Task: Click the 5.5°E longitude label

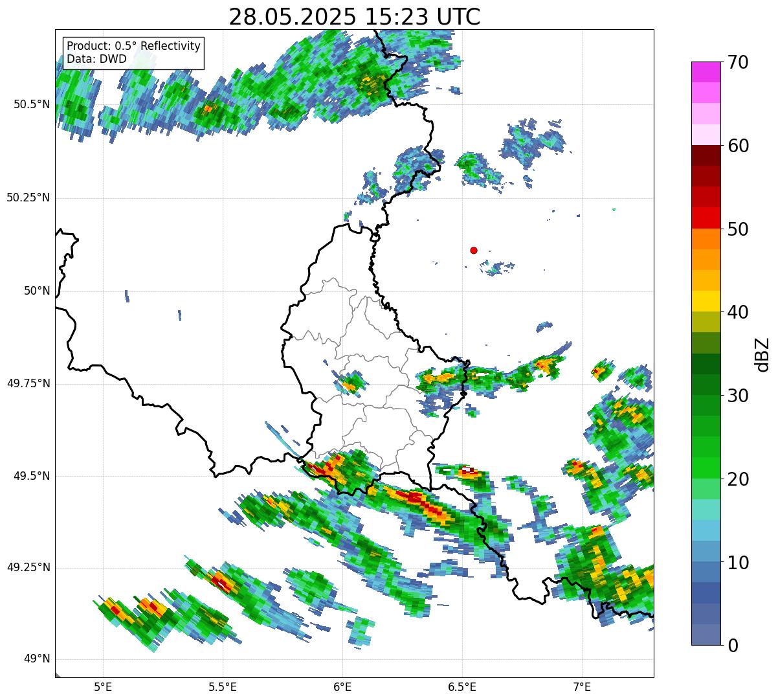Action: (x=223, y=686)
